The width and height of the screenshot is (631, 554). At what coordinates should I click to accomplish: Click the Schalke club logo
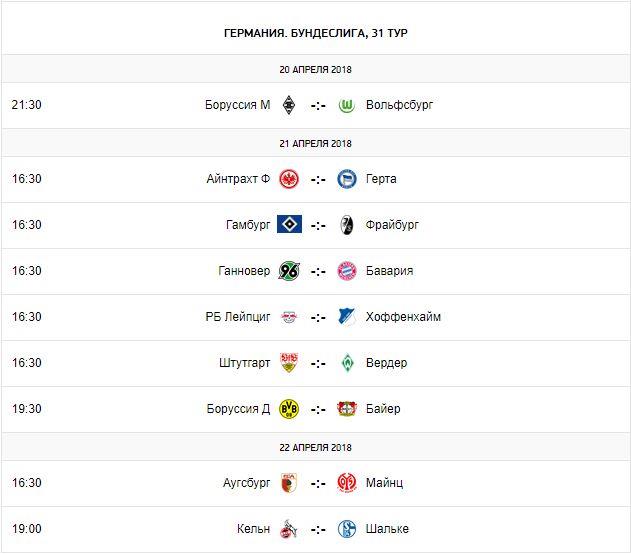point(347,529)
